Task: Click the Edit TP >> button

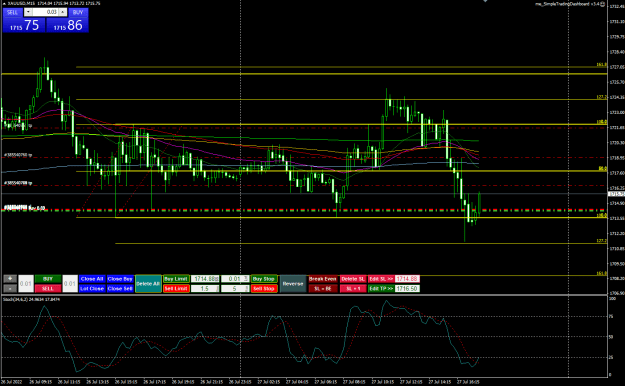Action: [x=381, y=288]
